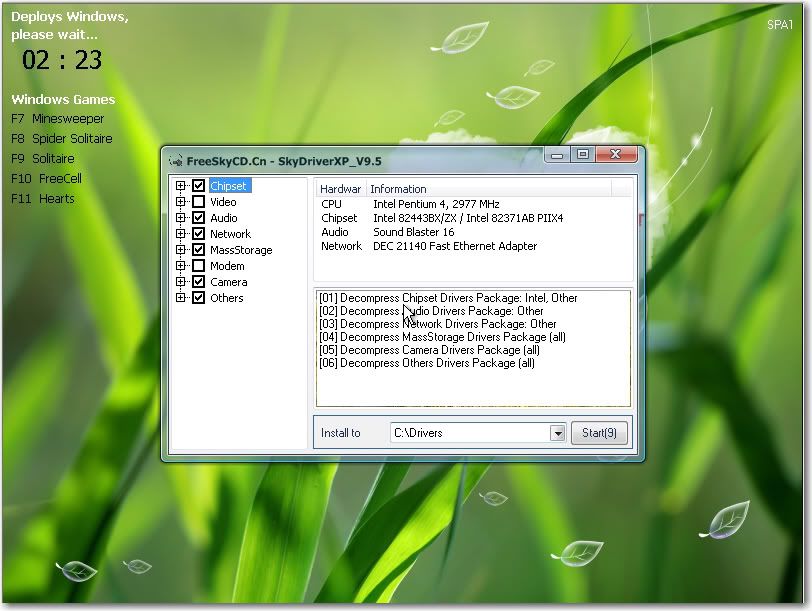Click F10 FreeCell on the desktop

(46, 179)
